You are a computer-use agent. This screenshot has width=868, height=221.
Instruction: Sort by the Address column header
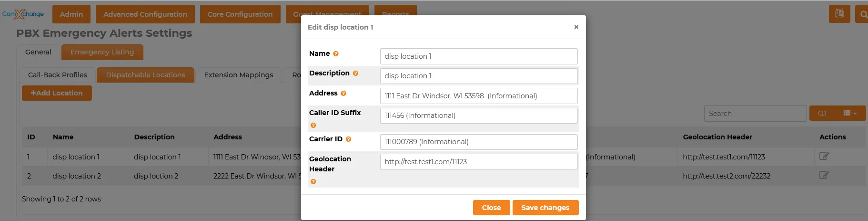(228, 137)
